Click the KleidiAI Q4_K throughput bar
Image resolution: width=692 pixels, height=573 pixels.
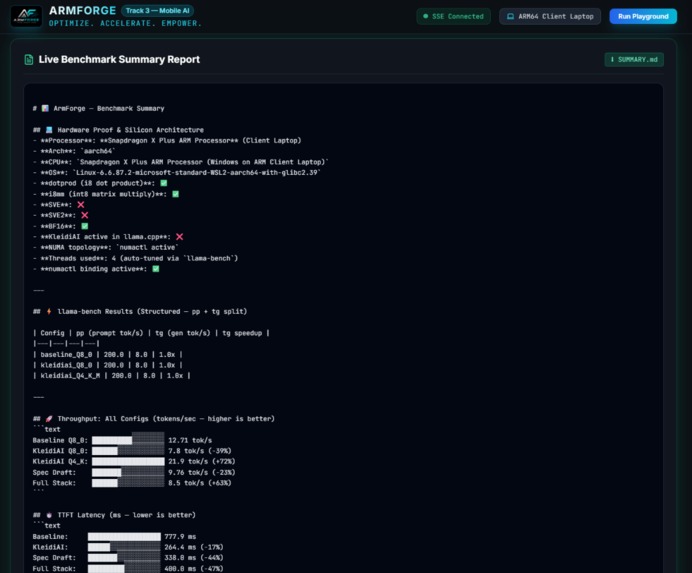[128, 461]
